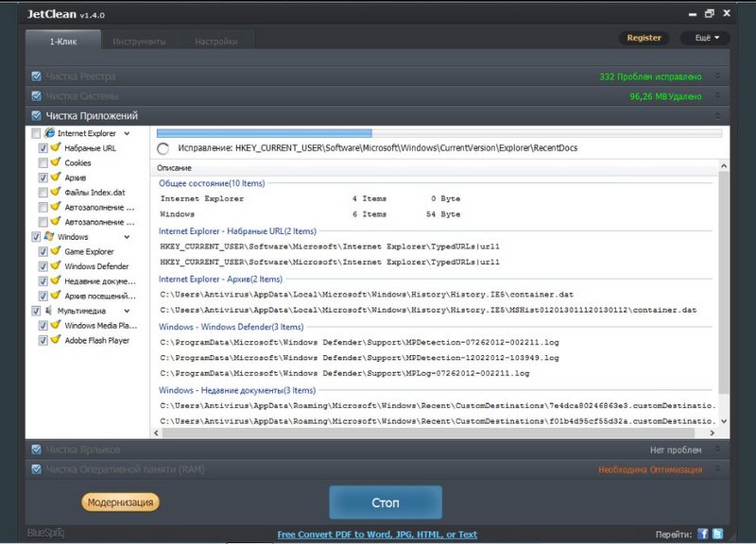Switch to the Настройки tab
This screenshot has width=756, height=544.
pyautogui.click(x=216, y=42)
